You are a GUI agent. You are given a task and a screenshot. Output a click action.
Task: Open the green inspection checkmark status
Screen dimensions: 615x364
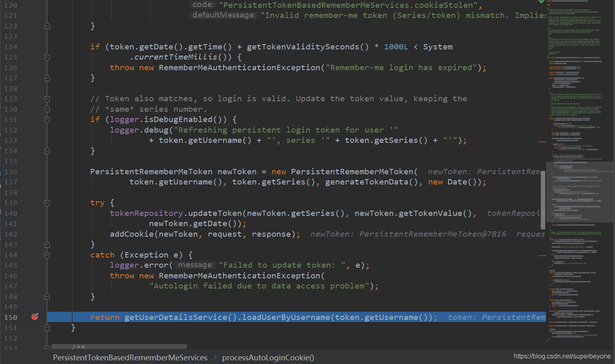541,2
